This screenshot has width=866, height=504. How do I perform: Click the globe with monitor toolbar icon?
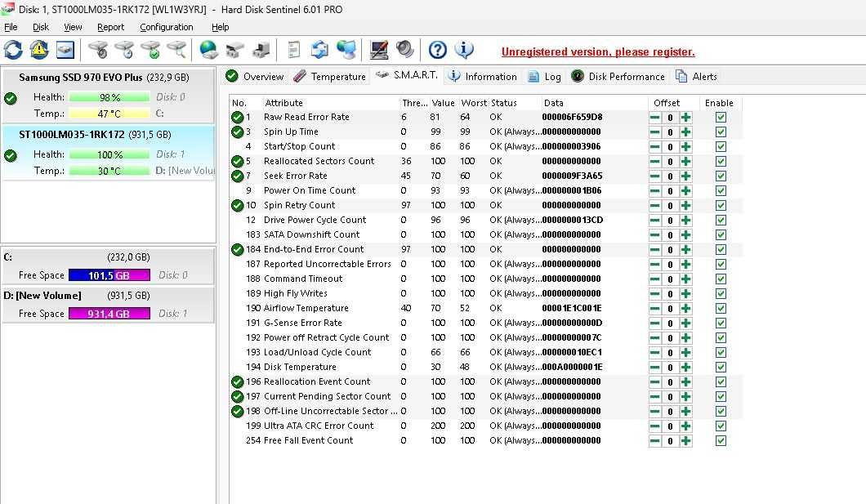click(x=346, y=50)
